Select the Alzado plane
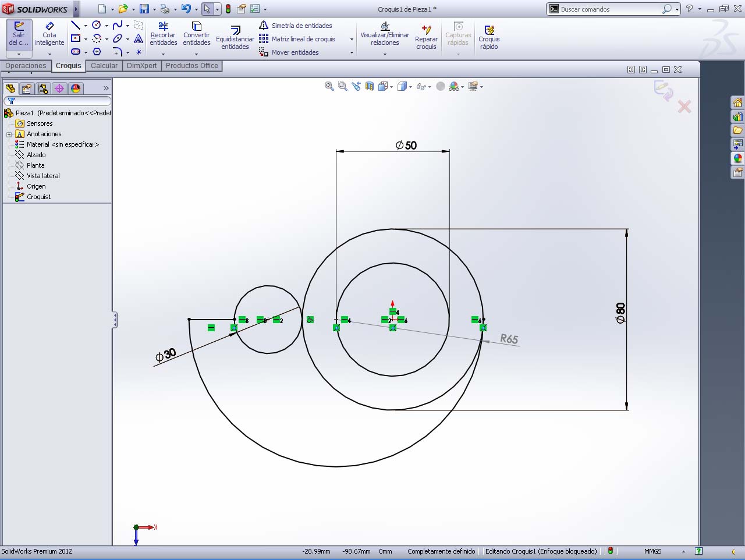Image resolution: width=745 pixels, height=560 pixels. click(x=36, y=155)
